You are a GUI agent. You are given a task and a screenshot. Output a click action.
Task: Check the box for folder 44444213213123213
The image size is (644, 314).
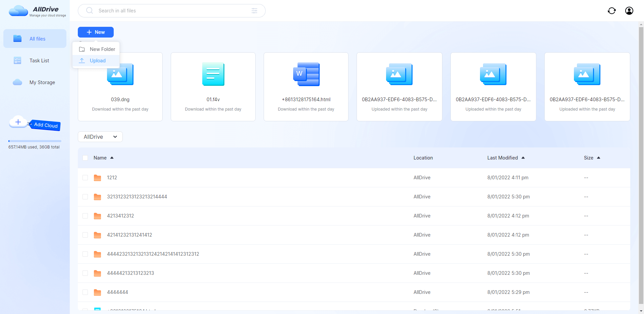85,273
